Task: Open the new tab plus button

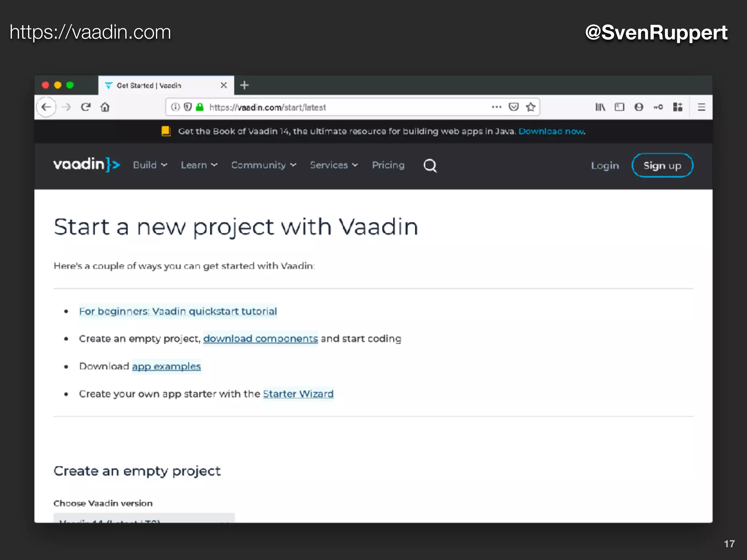Action: click(244, 85)
